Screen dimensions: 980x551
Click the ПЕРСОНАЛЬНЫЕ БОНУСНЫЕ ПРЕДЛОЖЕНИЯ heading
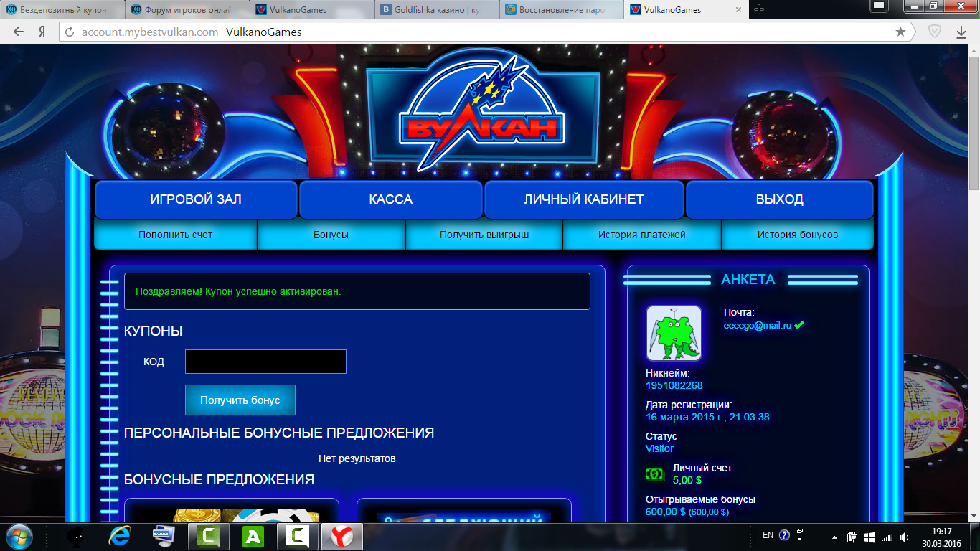tap(279, 433)
